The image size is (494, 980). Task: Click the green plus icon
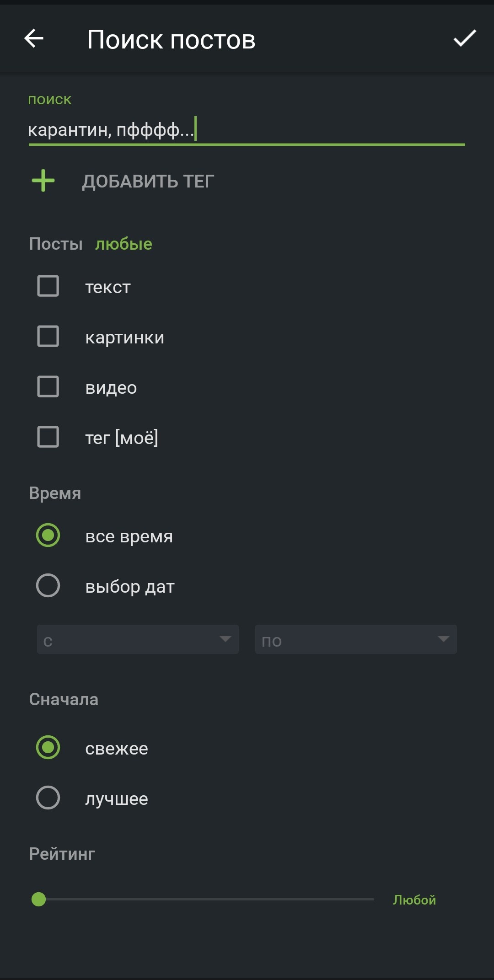[43, 181]
